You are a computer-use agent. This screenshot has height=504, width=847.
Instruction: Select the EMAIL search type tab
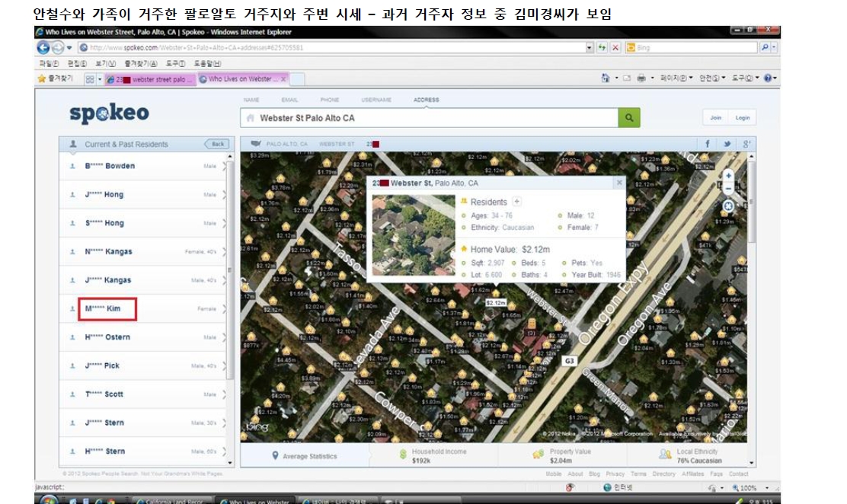(289, 100)
